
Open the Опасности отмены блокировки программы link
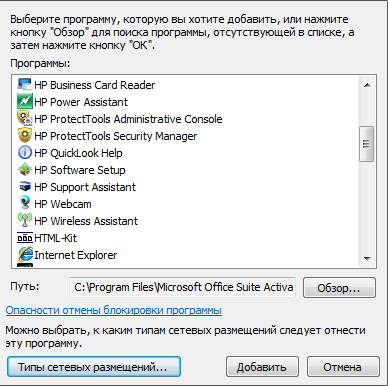[x=114, y=310]
